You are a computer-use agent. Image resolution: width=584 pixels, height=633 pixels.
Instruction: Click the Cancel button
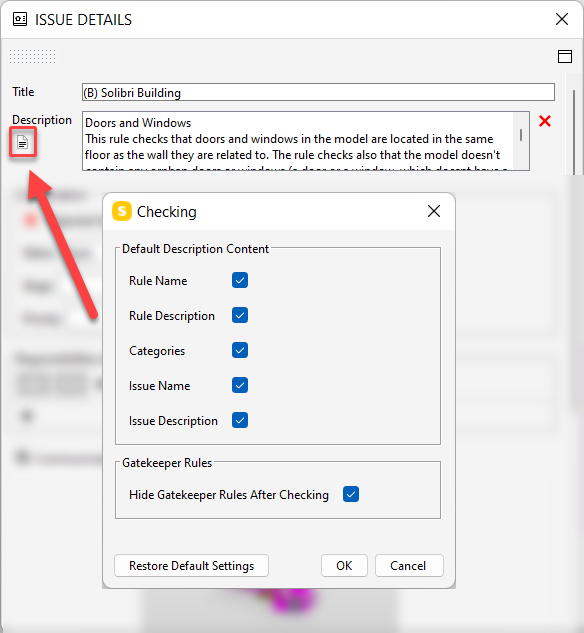pyautogui.click(x=409, y=566)
